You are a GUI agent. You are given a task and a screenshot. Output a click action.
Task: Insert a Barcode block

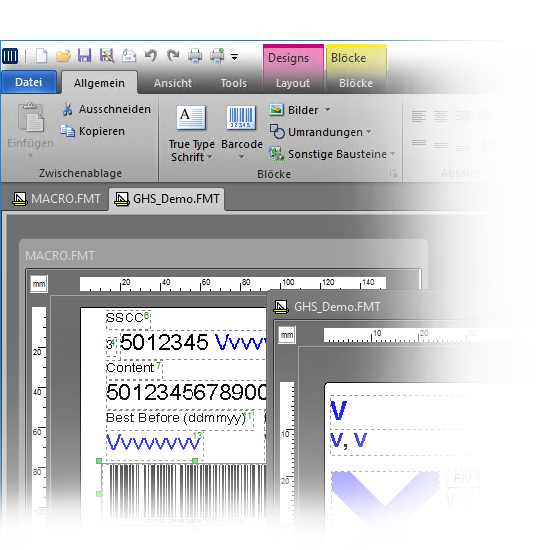click(x=242, y=133)
